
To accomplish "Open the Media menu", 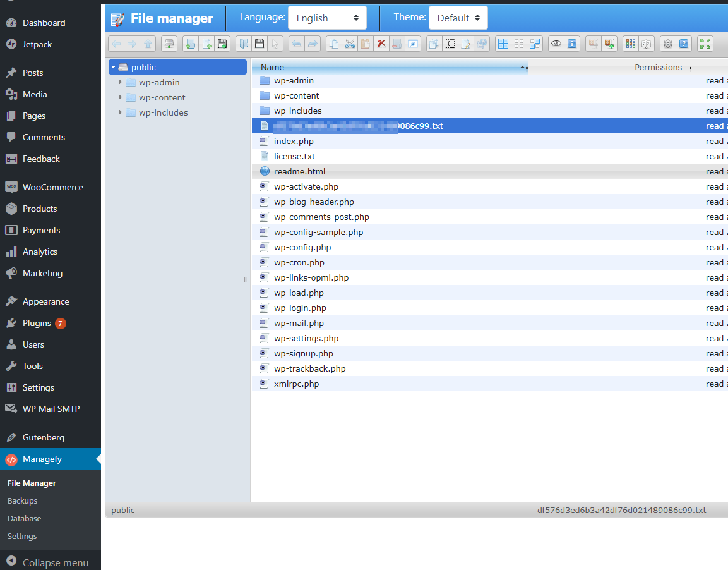I will coord(50,94).
